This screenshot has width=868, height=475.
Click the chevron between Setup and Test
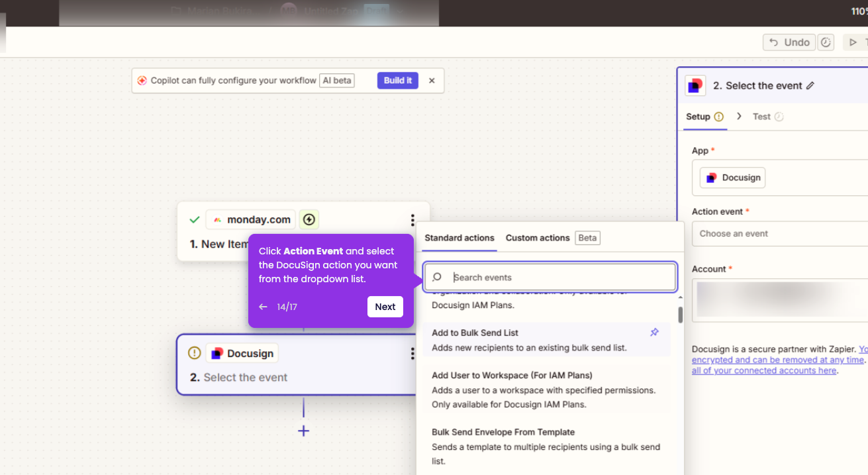(x=739, y=116)
